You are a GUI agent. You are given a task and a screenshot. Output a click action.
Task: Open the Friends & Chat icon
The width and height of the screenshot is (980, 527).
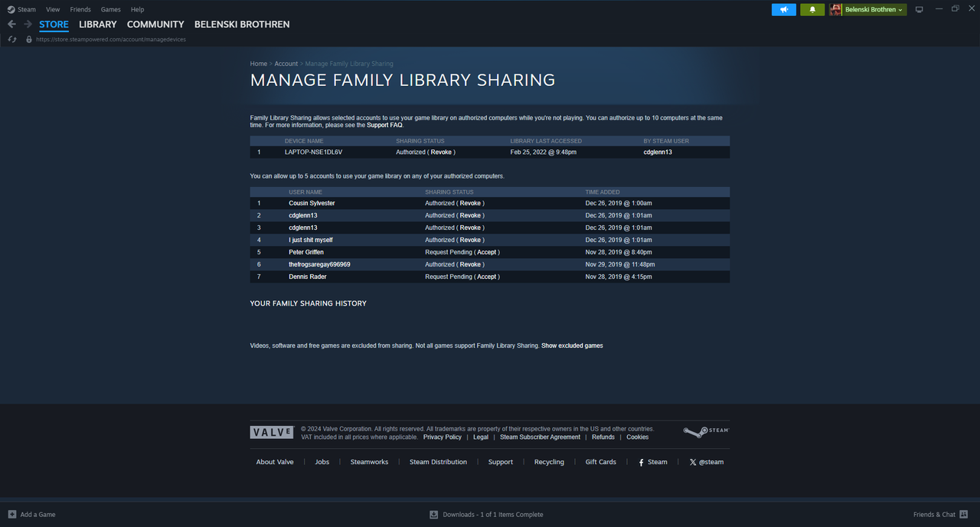(964, 514)
